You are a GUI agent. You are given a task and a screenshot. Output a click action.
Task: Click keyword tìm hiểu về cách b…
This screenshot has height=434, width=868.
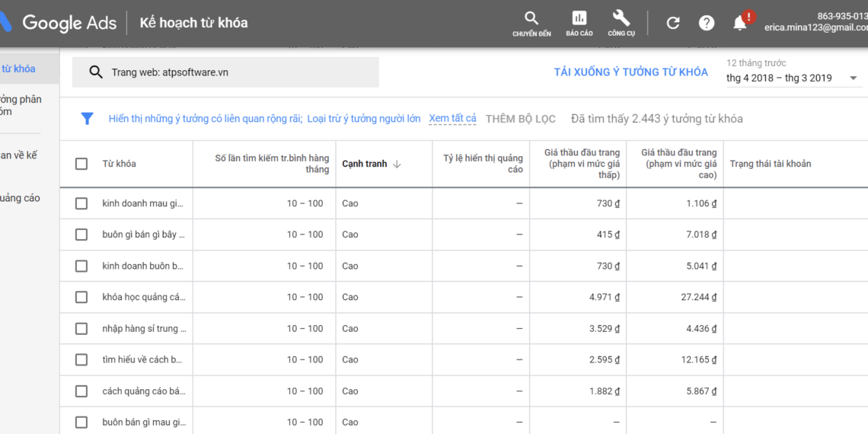coord(142,360)
